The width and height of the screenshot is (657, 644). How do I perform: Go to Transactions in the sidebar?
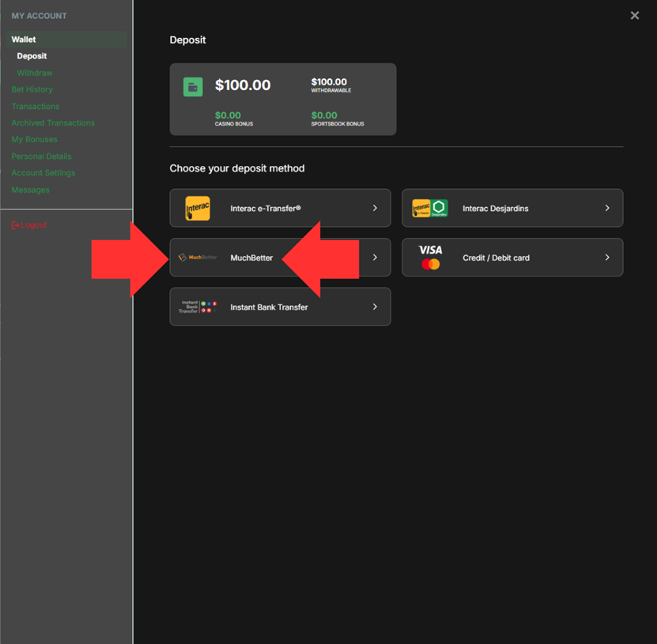pyautogui.click(x=36, y=106)
